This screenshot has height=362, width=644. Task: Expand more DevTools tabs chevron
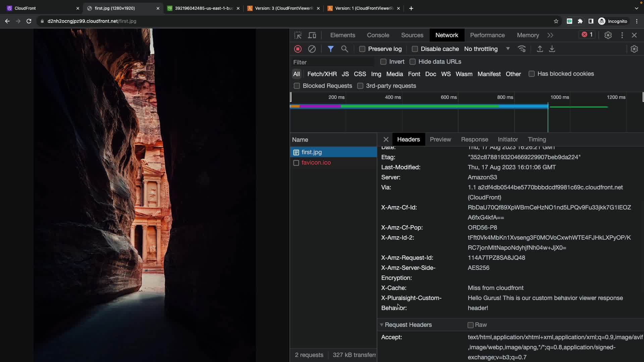coord(550,35)
